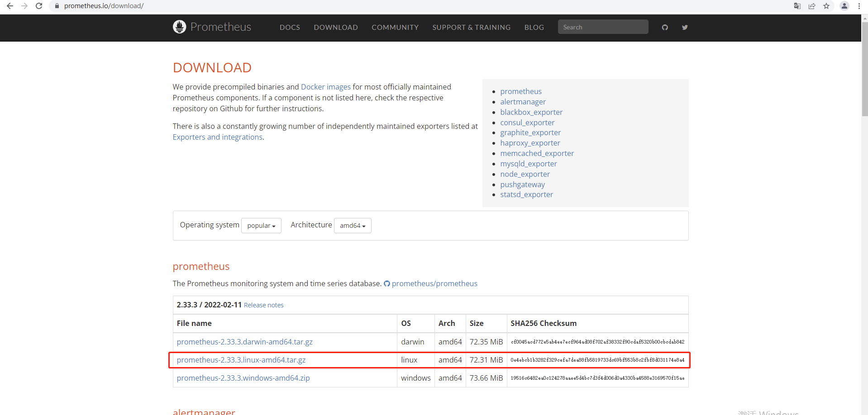Open the GitHub icon in navbar

tap(665, 28)
